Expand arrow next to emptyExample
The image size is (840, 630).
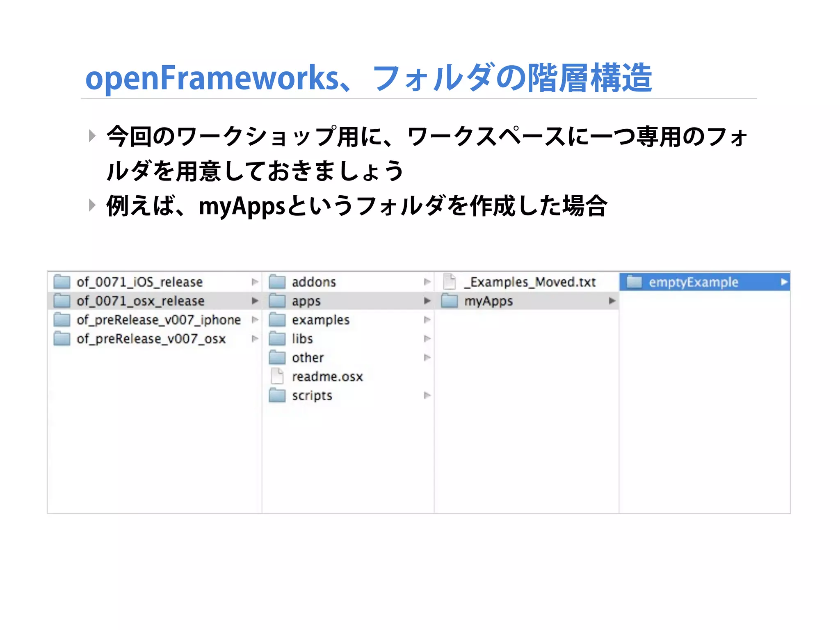point(784,282)
